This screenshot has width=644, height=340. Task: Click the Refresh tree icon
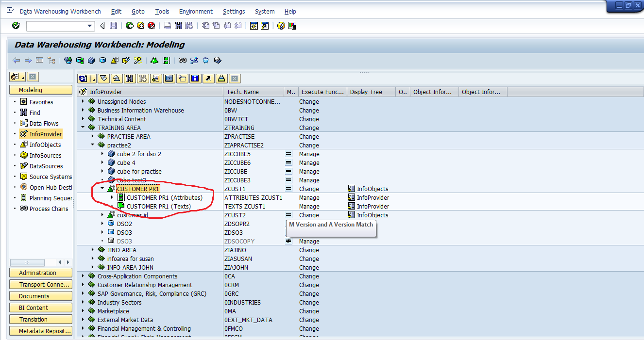coord(83,78)
